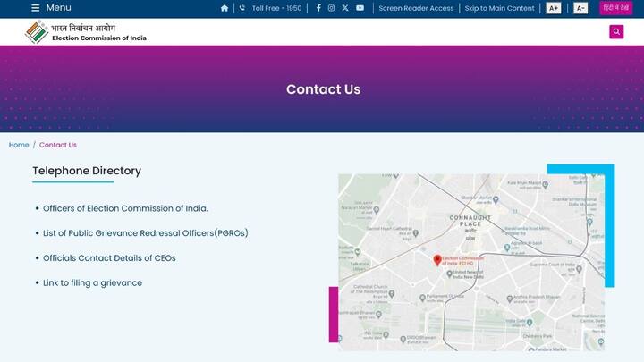
Task: Click the telephone icon near Toll Free
Action: pos(241,8)
